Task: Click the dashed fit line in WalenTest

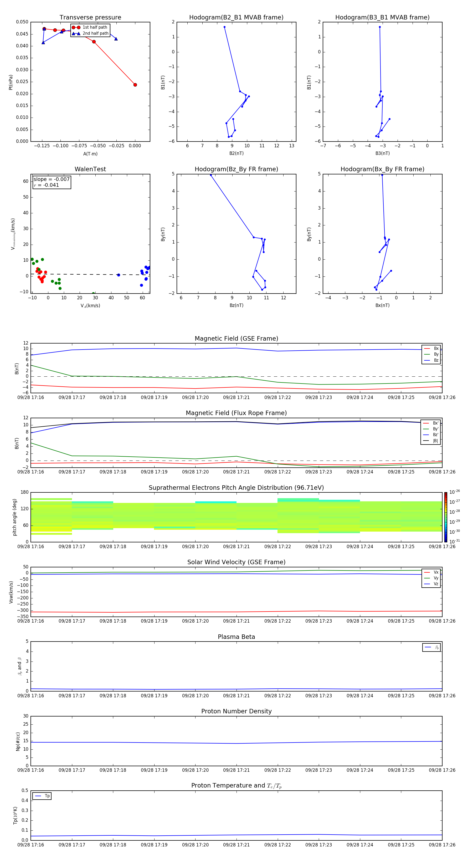Action: tap(90, 274)
